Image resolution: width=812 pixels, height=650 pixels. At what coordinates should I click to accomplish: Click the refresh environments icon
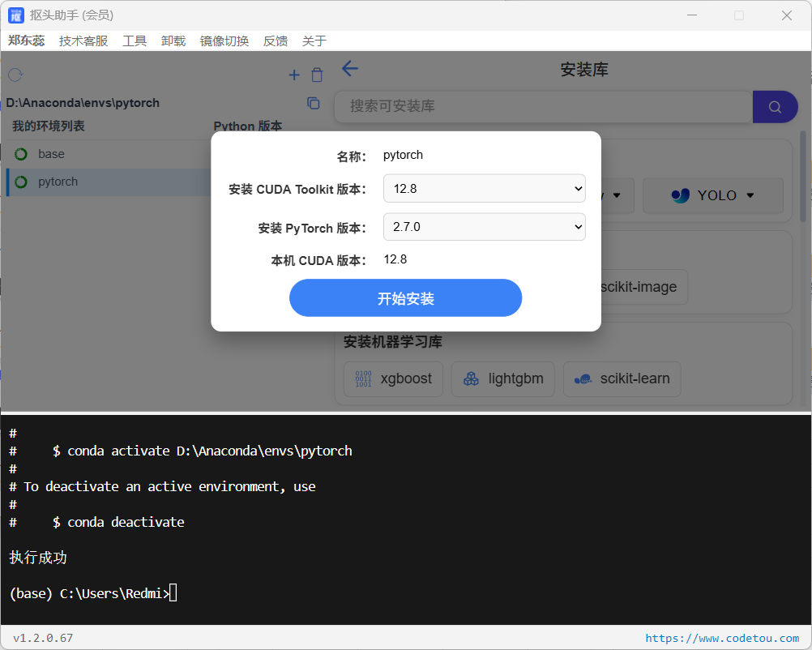(x=15, y=75)
